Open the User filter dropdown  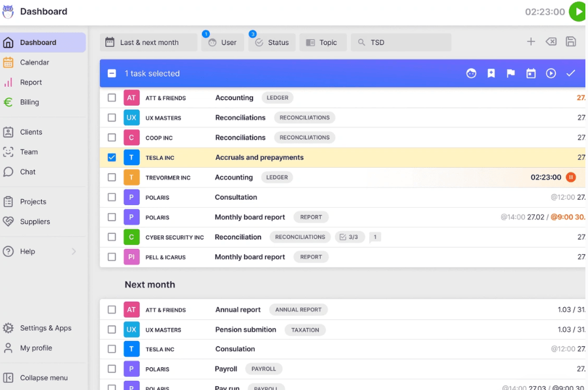[223, 42]
